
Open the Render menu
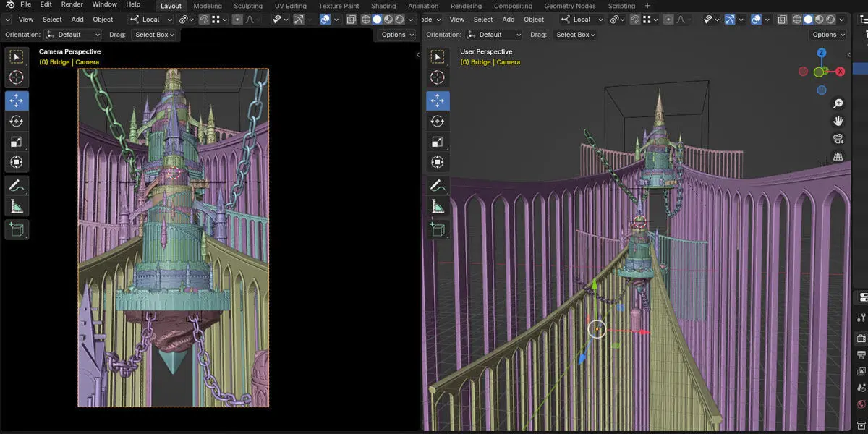click(x=72, y=4)
